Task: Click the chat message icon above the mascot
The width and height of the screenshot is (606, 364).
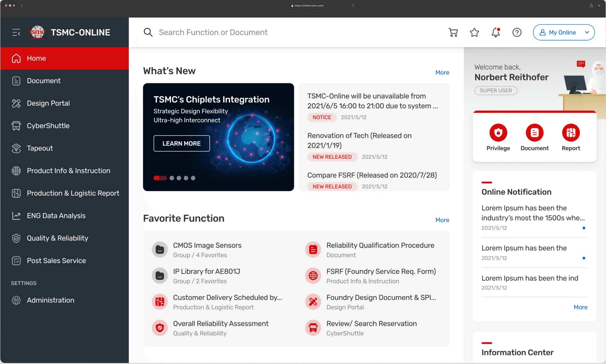Action: (581, 64)
